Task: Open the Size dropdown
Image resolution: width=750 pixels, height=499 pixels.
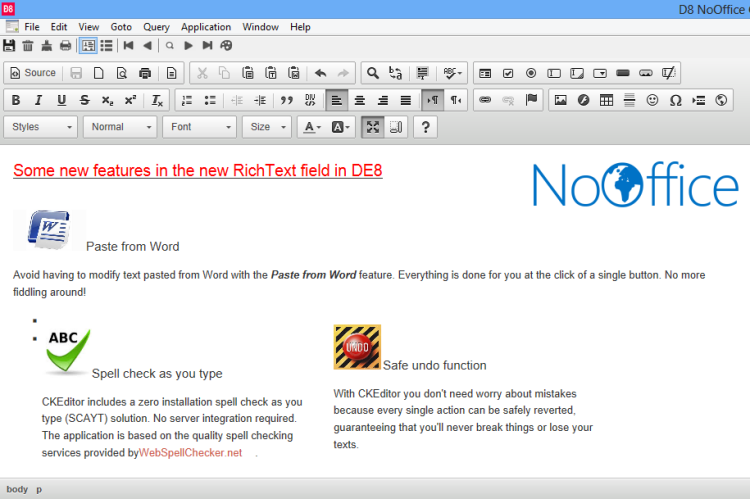Action: pyautogui.click(x=267, y=127)
